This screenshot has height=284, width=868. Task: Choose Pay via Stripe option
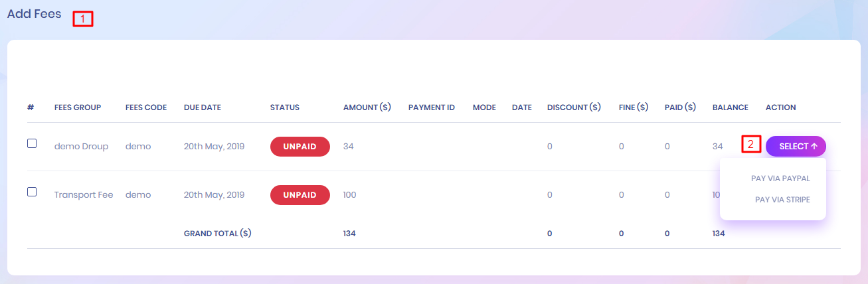[x=782, y=200]
